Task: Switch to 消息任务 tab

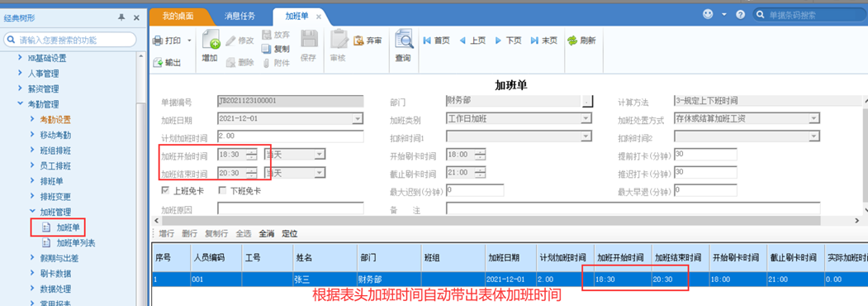Action: point(240,16)
